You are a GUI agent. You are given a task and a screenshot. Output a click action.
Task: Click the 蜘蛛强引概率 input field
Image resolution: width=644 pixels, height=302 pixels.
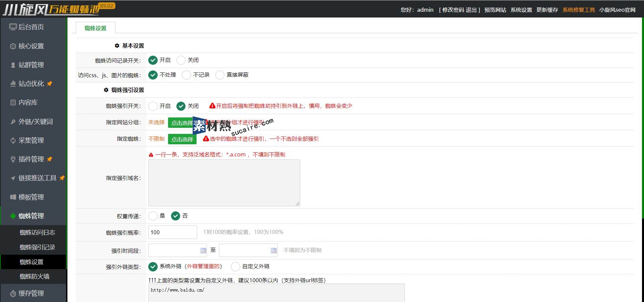[x=173, y=232]
